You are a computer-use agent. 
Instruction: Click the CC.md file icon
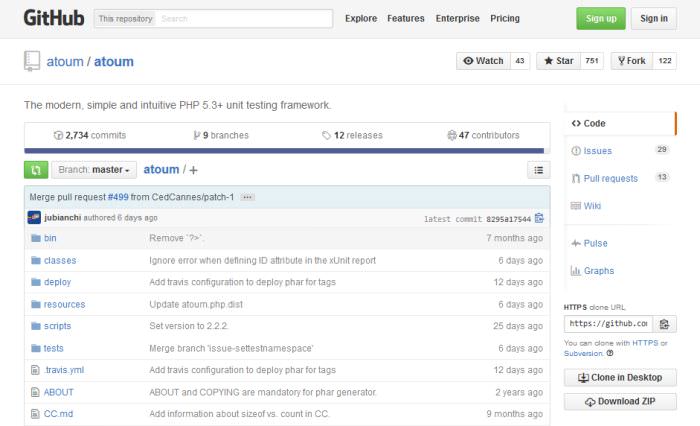[35, 414]
